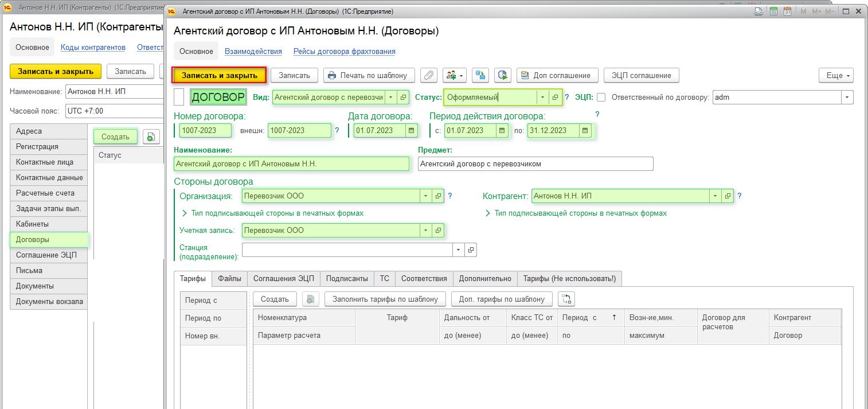The image size is (868, 409).
Task: Click the copy tariff icon beside Создать
Action: [310, 299]
